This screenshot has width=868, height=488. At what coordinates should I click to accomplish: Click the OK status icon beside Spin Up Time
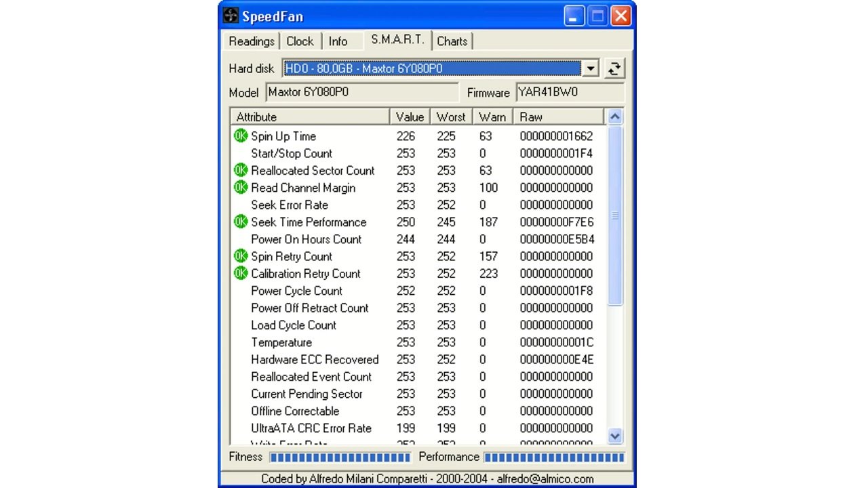point(240,136)
